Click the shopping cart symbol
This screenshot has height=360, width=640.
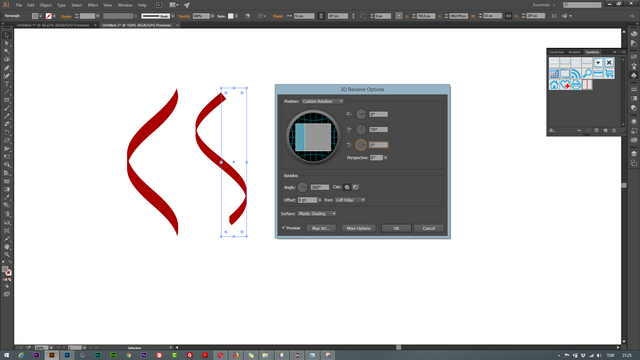[609, 73]
